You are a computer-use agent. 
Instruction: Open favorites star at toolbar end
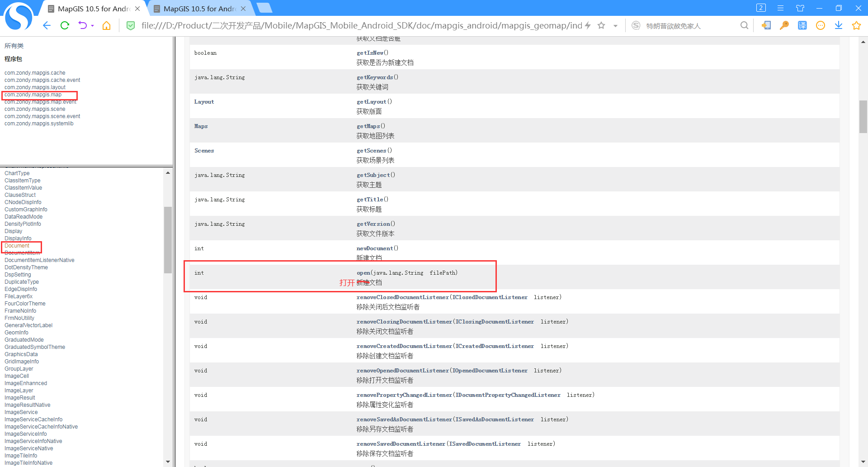(x=856, y=26)
